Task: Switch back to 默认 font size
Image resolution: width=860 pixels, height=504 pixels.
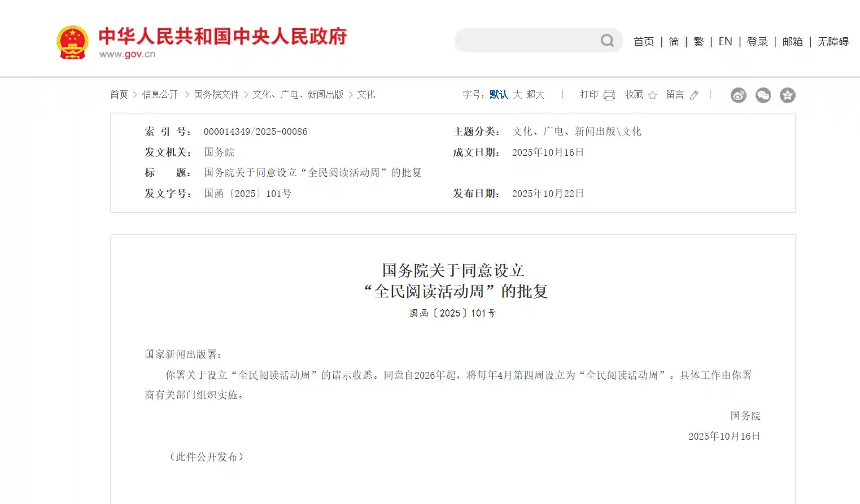Action: 498,95
